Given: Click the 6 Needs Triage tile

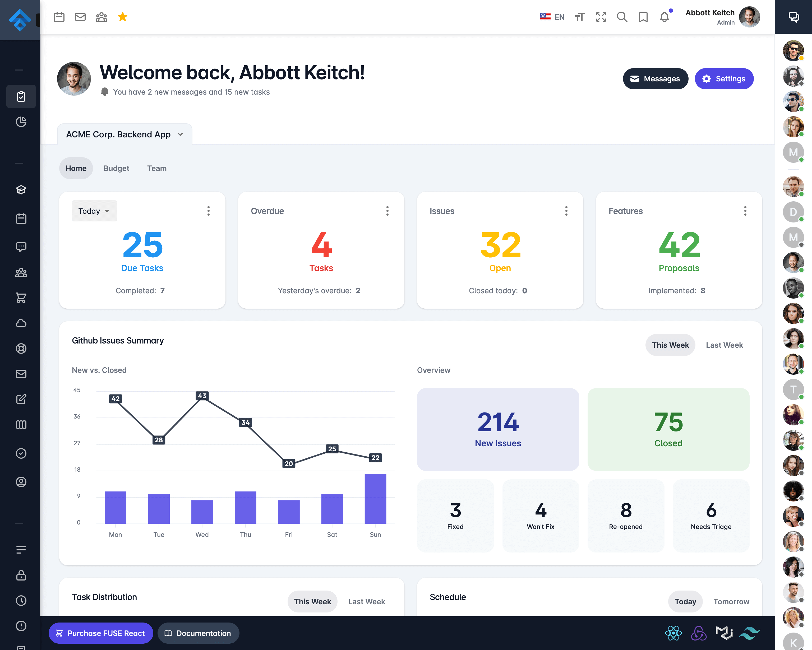Looking at the screenshot, I should [711, 516].
